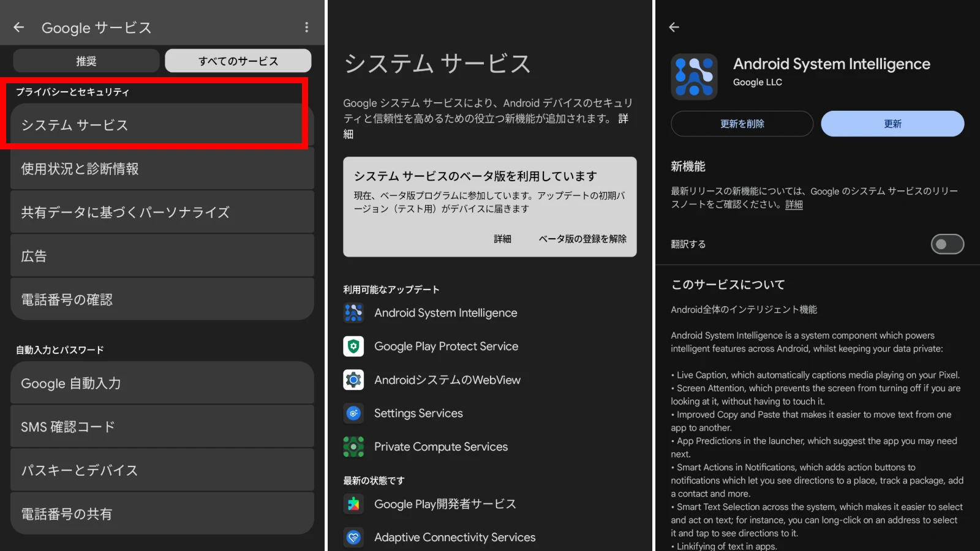The image size is (980, 551).
Task: Tap the Google Play開発者サービス icon
Action: point(353,504)
